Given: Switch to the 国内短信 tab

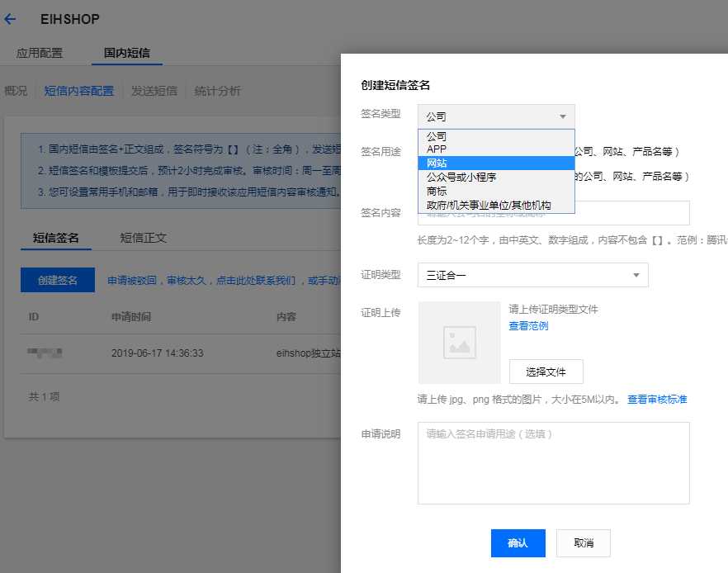Looking at the screenshot, I should 127,53.
